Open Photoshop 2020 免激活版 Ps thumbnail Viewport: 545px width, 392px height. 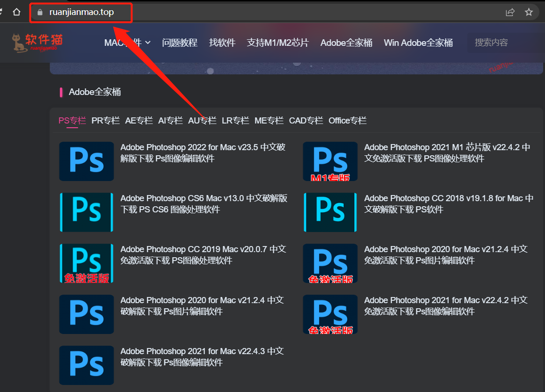pos(330,263)
